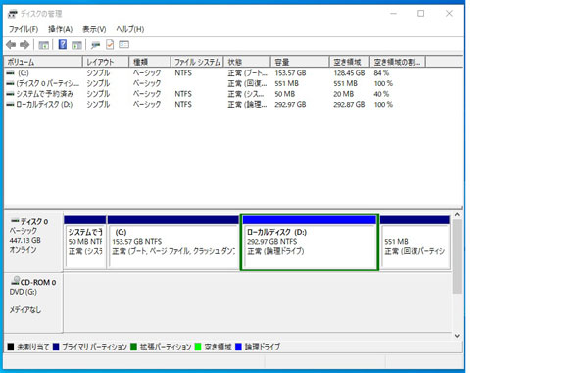Open the 表示(V) menu

[x=94, y=29]
